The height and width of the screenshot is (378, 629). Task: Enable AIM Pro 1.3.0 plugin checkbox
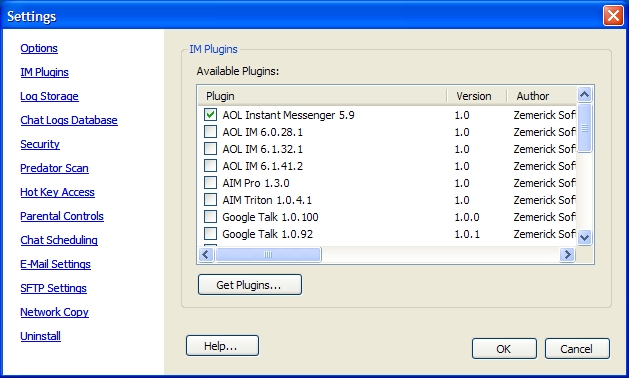tap(210, 183)
